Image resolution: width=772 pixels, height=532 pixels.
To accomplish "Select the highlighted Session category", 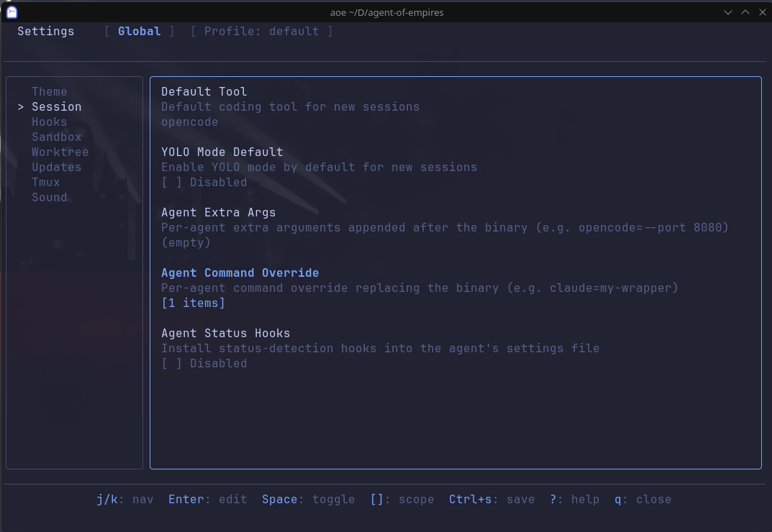I will pyautogui.click(x=56, y=106).
